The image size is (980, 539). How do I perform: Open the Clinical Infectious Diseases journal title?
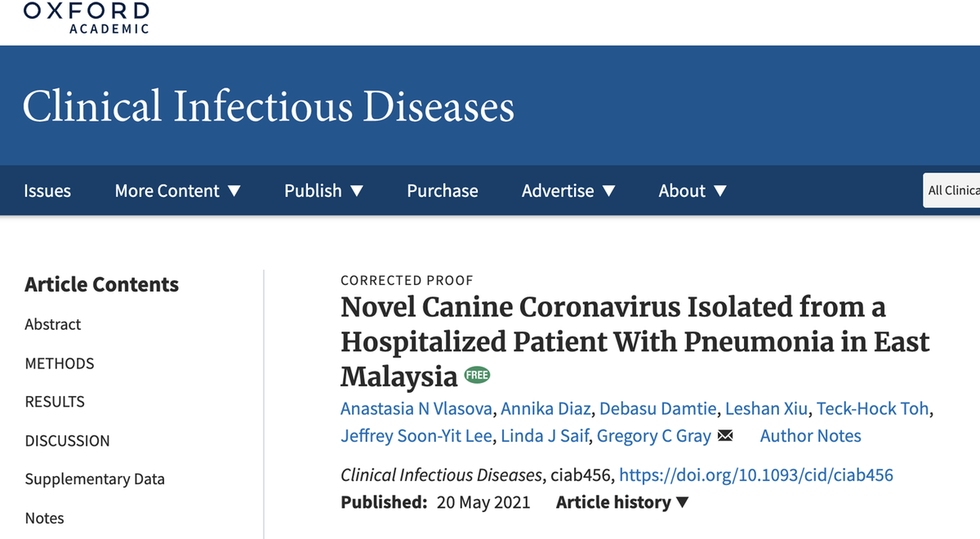[269, 106]
